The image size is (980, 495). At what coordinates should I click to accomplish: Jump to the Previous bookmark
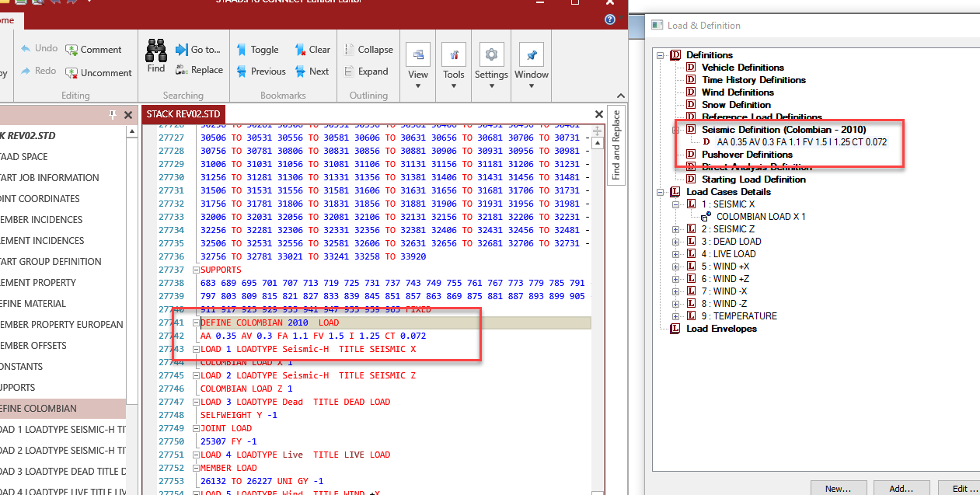tap(260, 71)
